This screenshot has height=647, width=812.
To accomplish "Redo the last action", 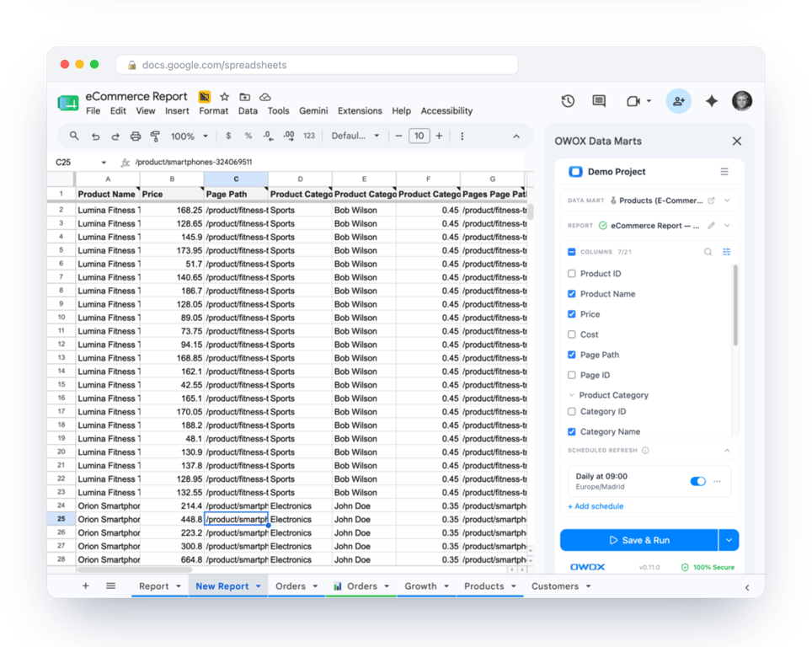I will point(115,136).
